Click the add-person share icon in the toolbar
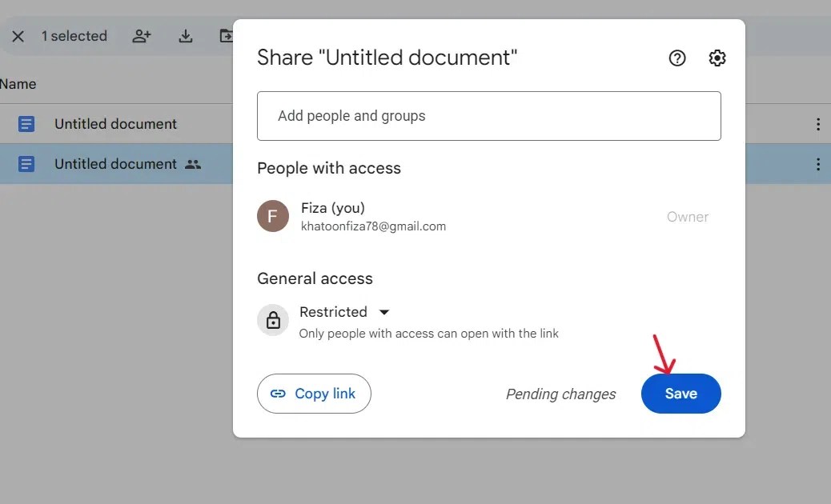Screen dimensions: 831x504 click(142, 35)
